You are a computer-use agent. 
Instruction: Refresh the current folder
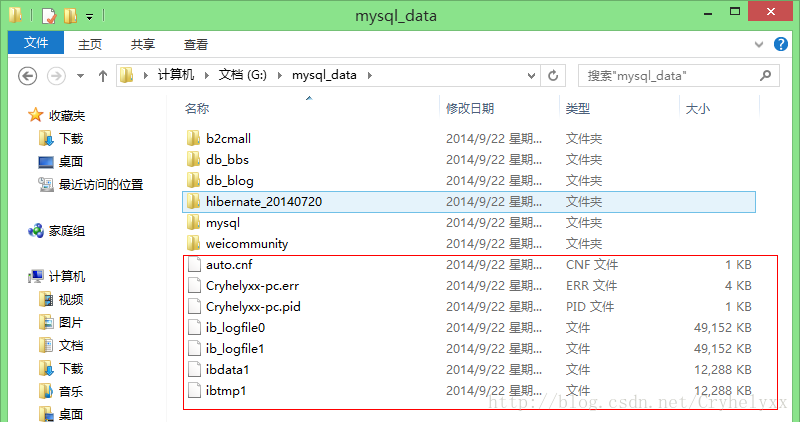click(x=553, y=76)
